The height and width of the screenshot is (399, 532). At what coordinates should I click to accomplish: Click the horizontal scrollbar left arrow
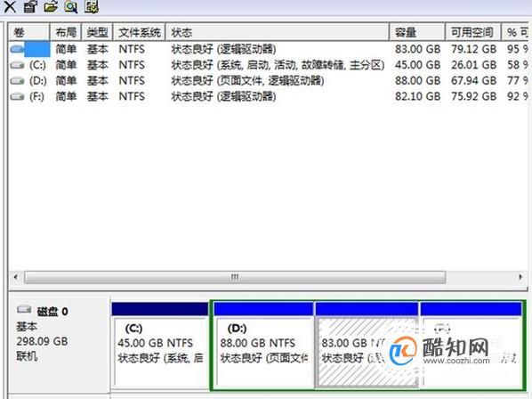click(x=16, y=277)
